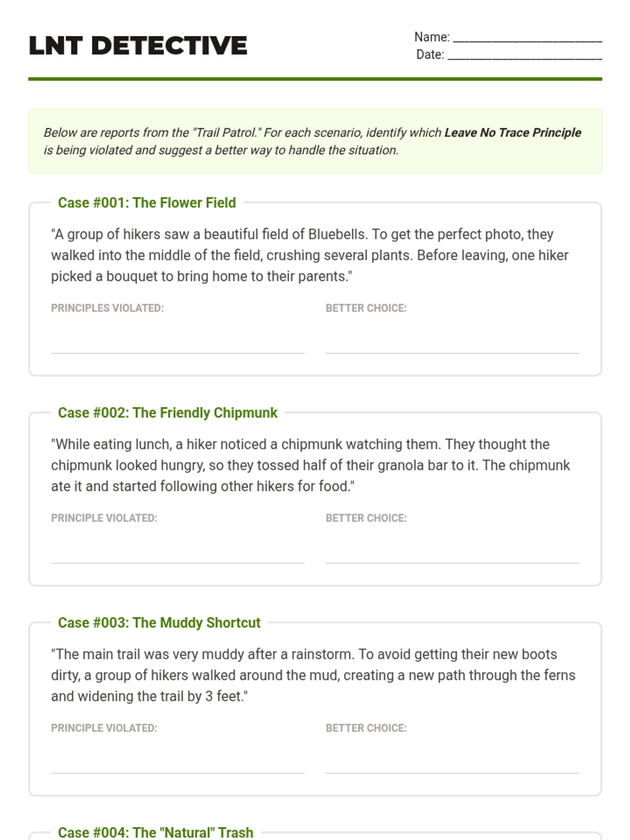Click the muddy trail scenario paragraph

[313, 675]
